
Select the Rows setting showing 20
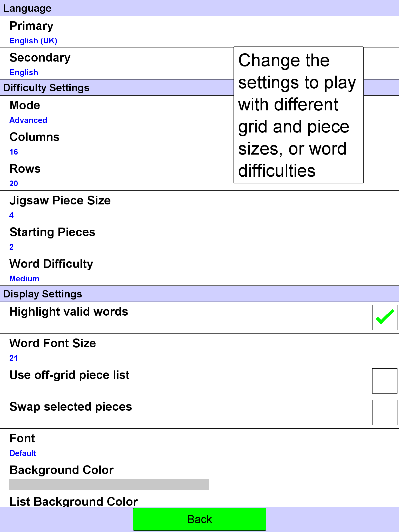pyautogui.click(x=117, y=175)
